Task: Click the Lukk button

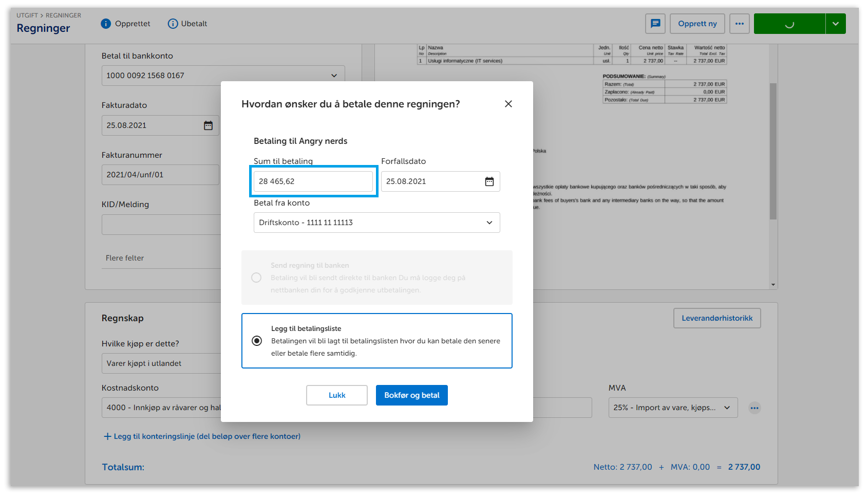Action: [336, 395]
